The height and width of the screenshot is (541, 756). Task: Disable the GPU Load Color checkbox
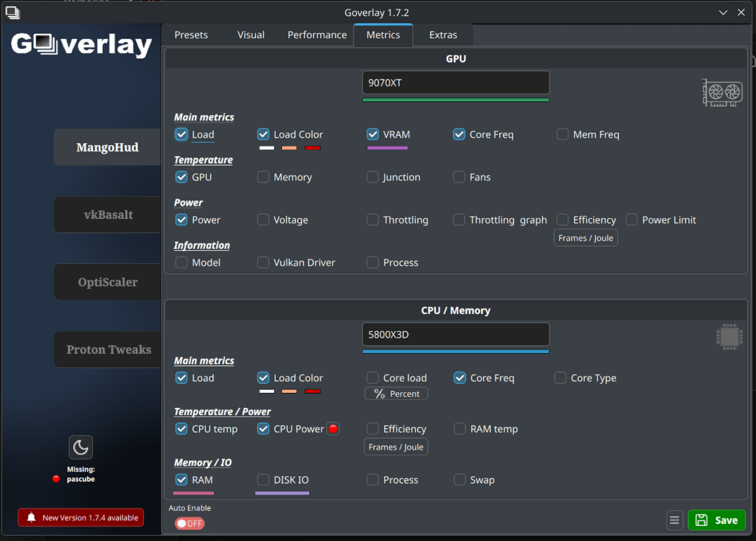263,134
